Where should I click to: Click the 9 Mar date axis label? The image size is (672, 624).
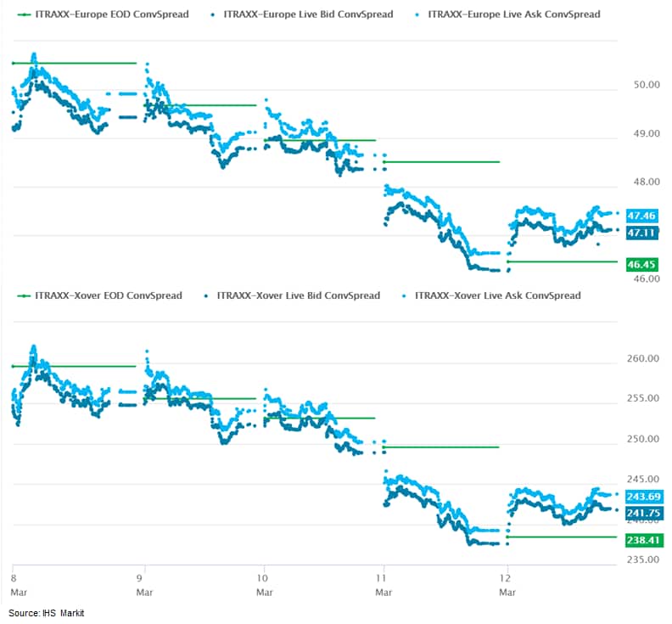click(146, 576)
